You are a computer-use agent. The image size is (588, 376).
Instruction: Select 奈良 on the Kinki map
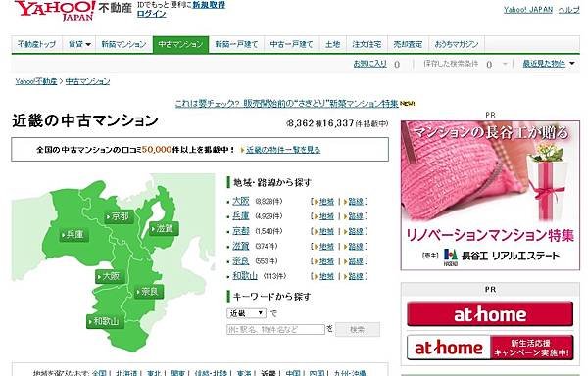pyautogui.click(x=149, y=292)
